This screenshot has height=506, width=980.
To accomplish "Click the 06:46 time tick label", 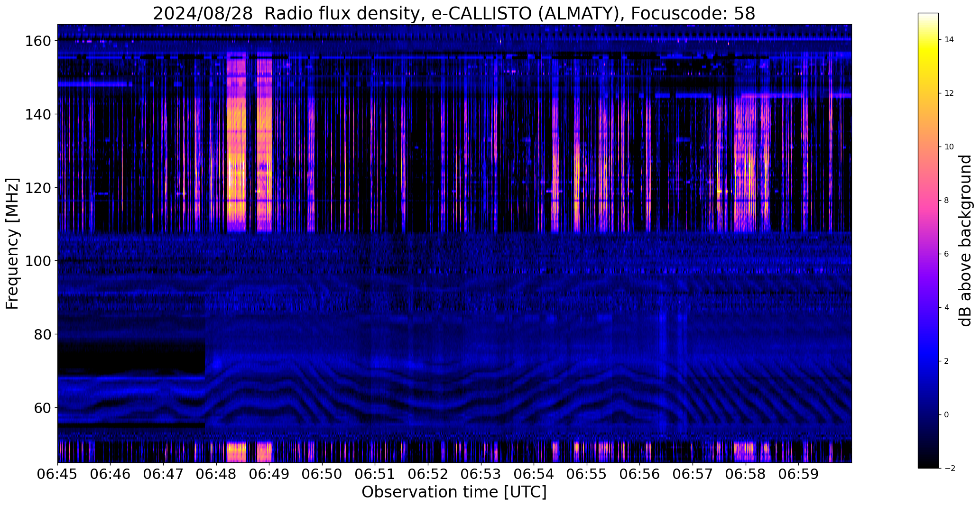I will pyautogui.click(x=111, y=474).
